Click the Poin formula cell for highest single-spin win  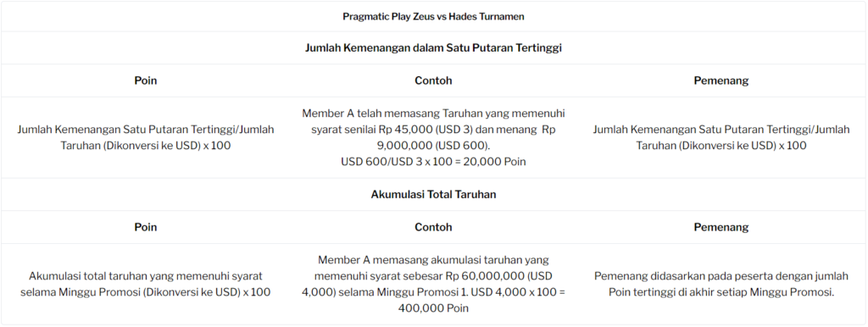pyautogui.click(x=146, y=138)
